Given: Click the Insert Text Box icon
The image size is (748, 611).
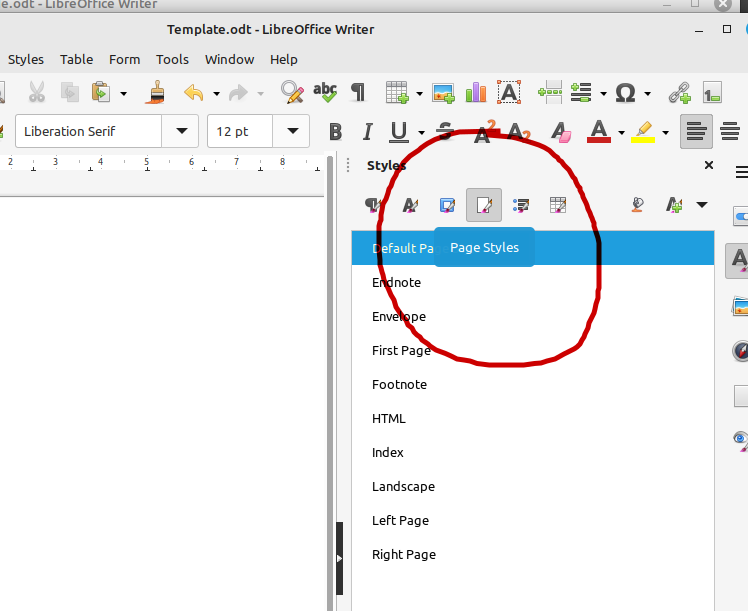Looking at the screenshot, I should pyautogui.click(x=509, y=93).
